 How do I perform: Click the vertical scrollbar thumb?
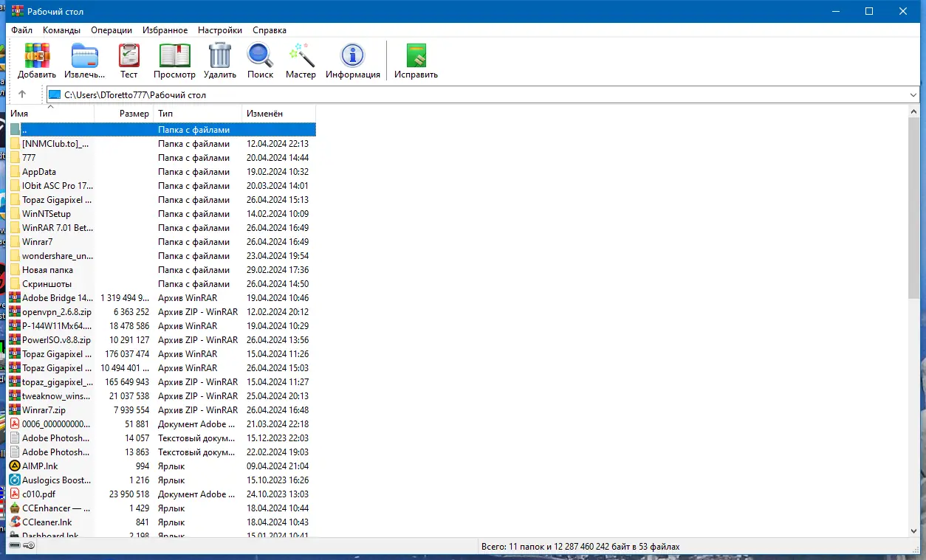point(914,208)
